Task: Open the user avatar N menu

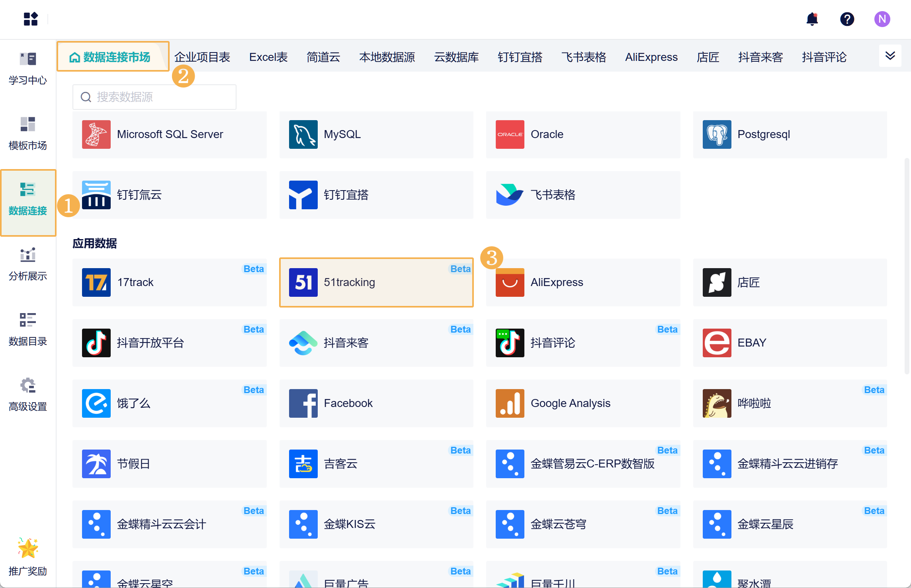Action: point(882,19)
